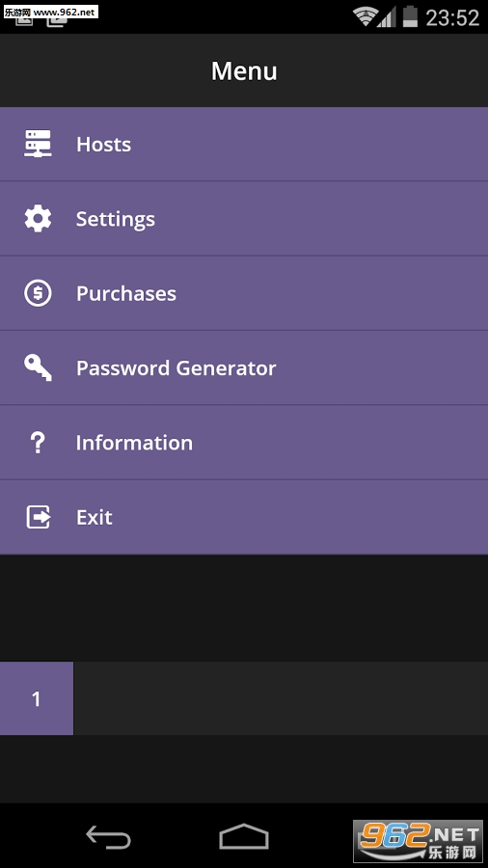Go to Purchases
This screenshot has height=868, width=488.
tap(244, 293)
